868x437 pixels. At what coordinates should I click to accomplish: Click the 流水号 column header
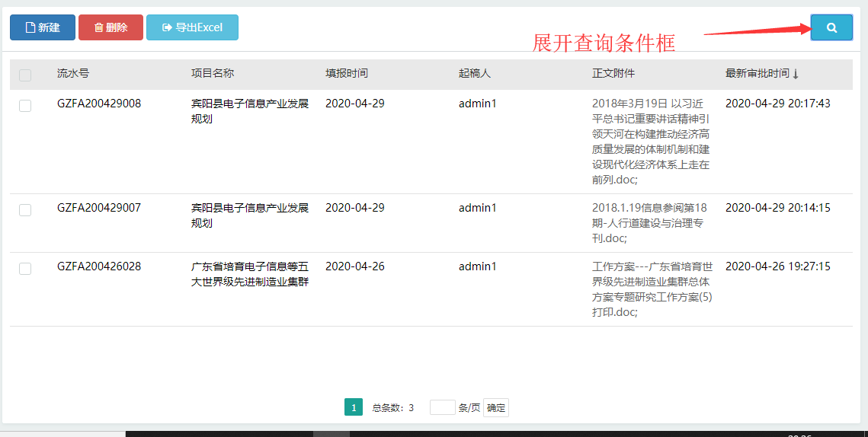[73, 73]
